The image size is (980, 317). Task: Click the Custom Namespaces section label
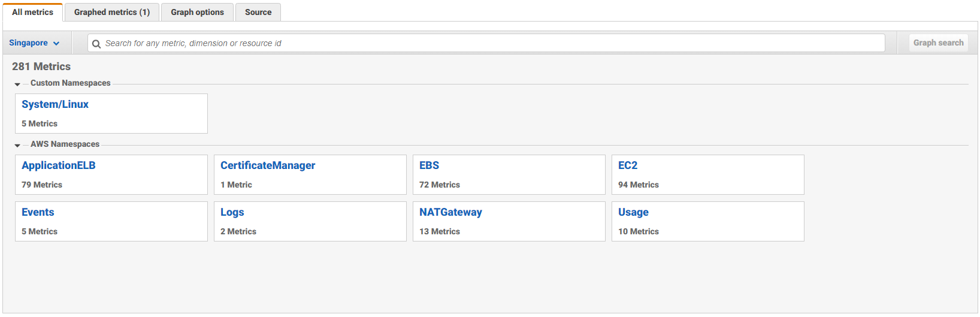pyautogui.click(x=71, y=83)
